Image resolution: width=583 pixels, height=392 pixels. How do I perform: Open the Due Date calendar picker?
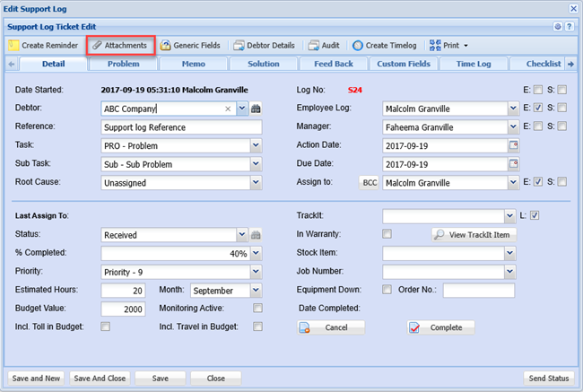click(x=514, y=164)
